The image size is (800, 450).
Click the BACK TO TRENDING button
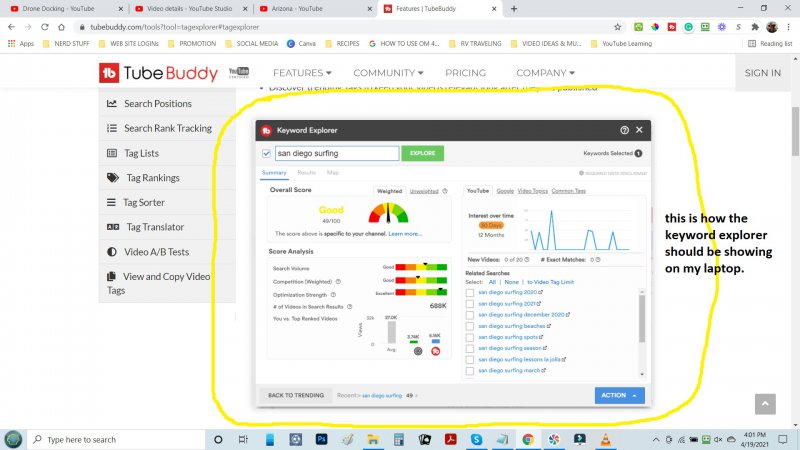pyautogui.click(x=295, y=395)
